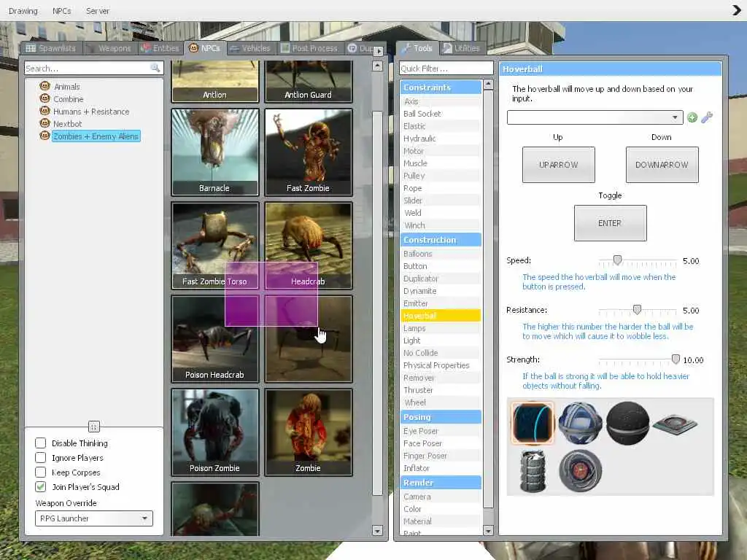Collapse the Construction tool category

pos(441,239)
